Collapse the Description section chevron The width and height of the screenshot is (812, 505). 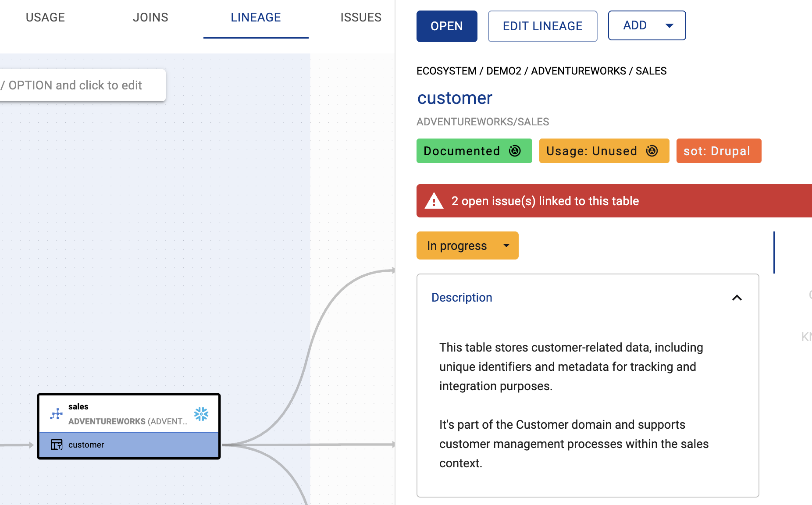(x=737, y=298)
